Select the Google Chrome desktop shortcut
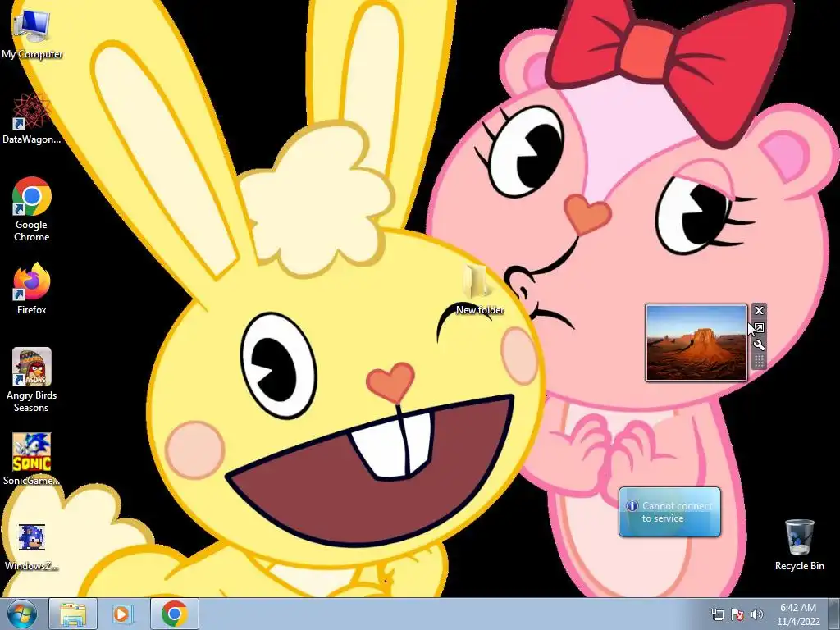This screenshot has width=840, height=630. (x=32, y=209)
